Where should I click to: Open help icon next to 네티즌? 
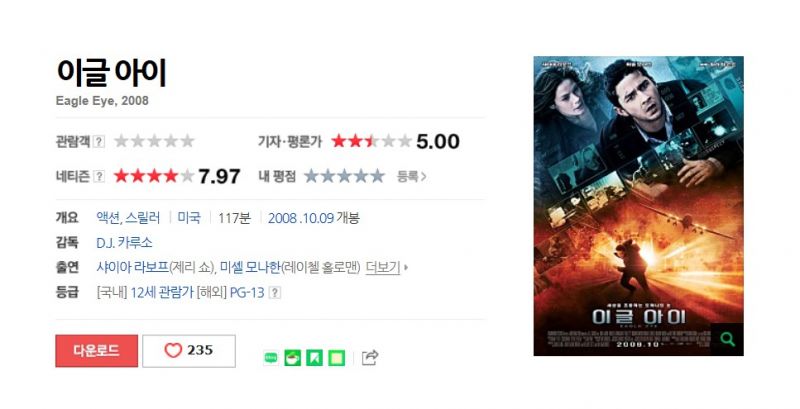(x=99, y=176)
